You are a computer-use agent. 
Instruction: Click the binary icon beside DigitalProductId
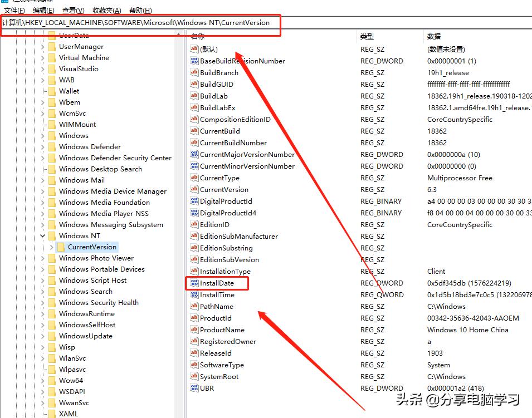click(x=194, y=201)
